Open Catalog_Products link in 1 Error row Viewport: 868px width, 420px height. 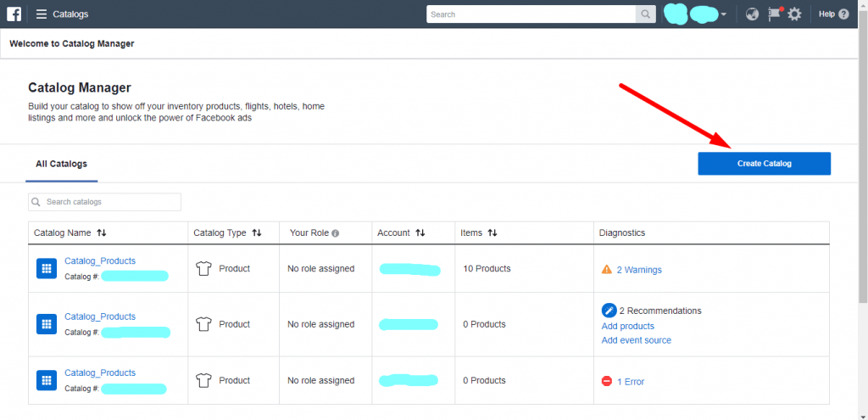(100, 372)
